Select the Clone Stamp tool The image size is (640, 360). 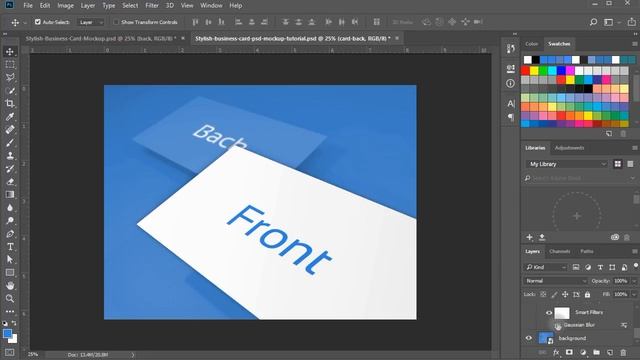tap(10, 156)
